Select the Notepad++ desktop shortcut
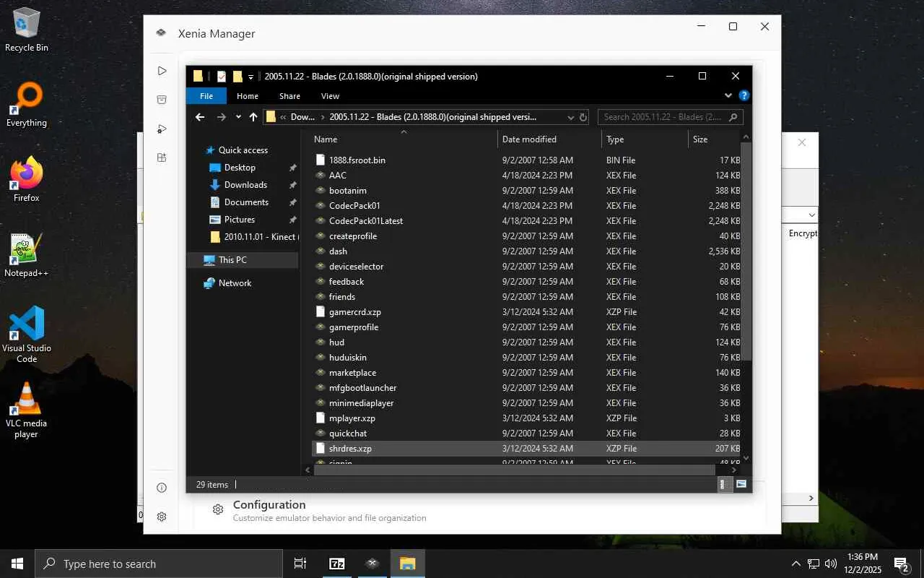 (x=27, y=256)
